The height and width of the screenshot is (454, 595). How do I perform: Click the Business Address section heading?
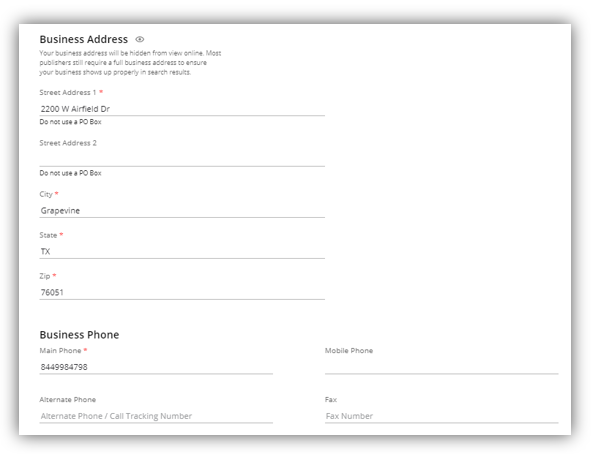tap(83, 39)
